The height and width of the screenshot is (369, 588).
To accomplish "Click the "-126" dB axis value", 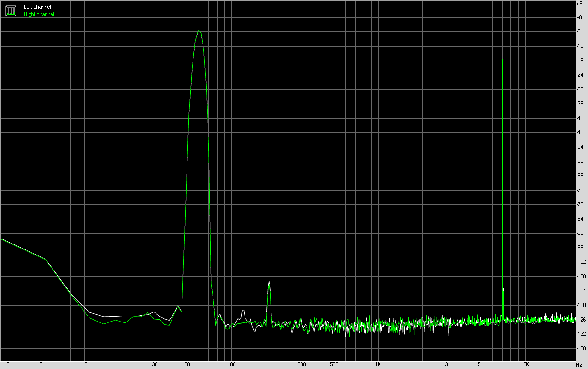I will 581,319.
